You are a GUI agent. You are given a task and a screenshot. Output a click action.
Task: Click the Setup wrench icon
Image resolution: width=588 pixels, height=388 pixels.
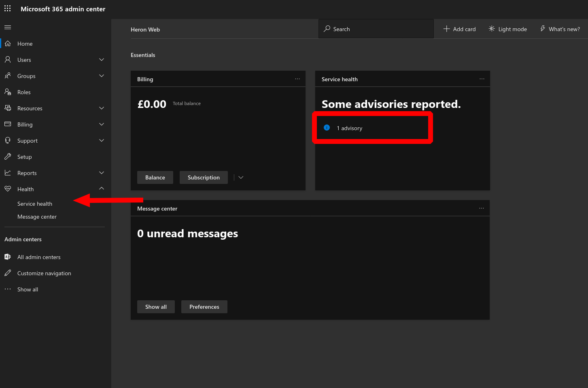pyautogui.click(x=8, y=156)
